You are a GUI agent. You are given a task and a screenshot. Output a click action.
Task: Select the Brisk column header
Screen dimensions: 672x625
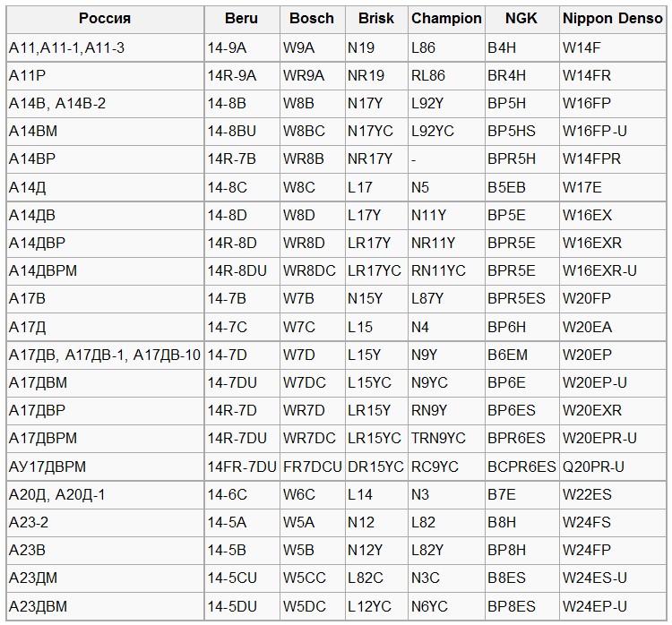[376, 19]
